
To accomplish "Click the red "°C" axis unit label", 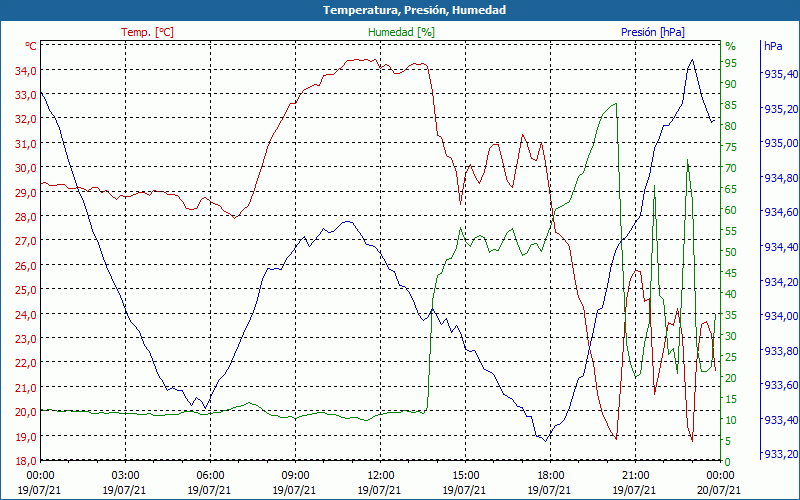I will click(31, 46).
